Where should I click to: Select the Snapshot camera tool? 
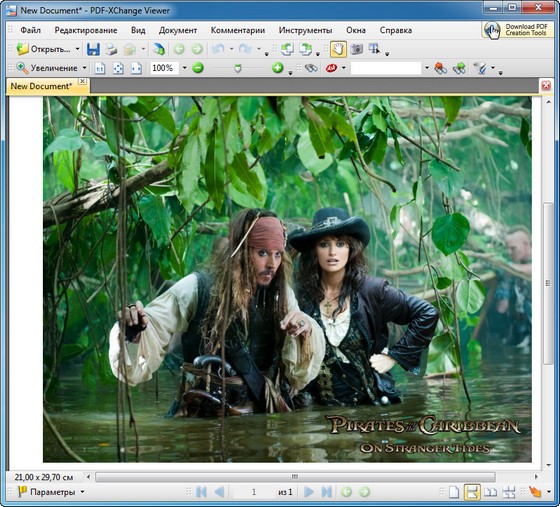pos(356,49)
